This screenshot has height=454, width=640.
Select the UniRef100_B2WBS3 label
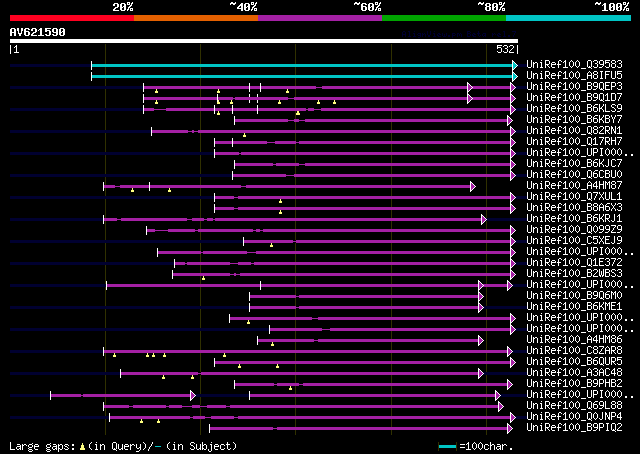[x=574, y=274]
